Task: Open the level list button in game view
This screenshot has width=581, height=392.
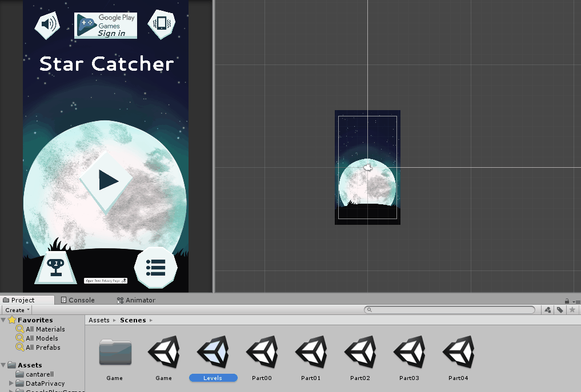Action: (x=155, y=267)
